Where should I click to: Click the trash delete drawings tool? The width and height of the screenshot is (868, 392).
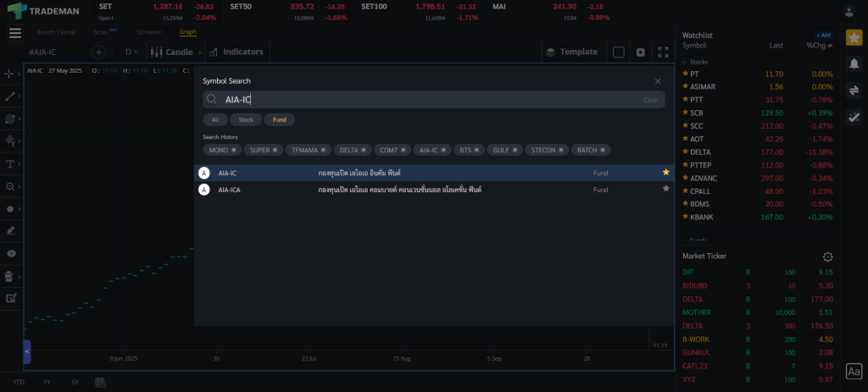click(10, 276)
